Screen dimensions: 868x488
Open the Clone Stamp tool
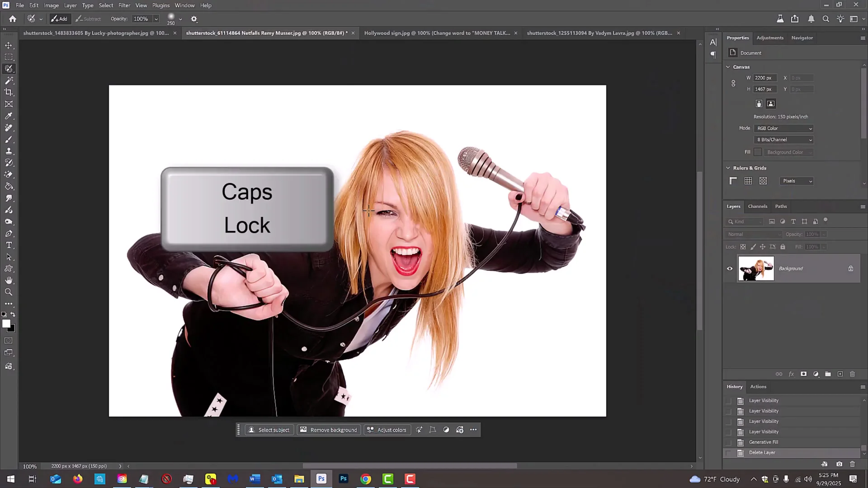coord(9,151)
